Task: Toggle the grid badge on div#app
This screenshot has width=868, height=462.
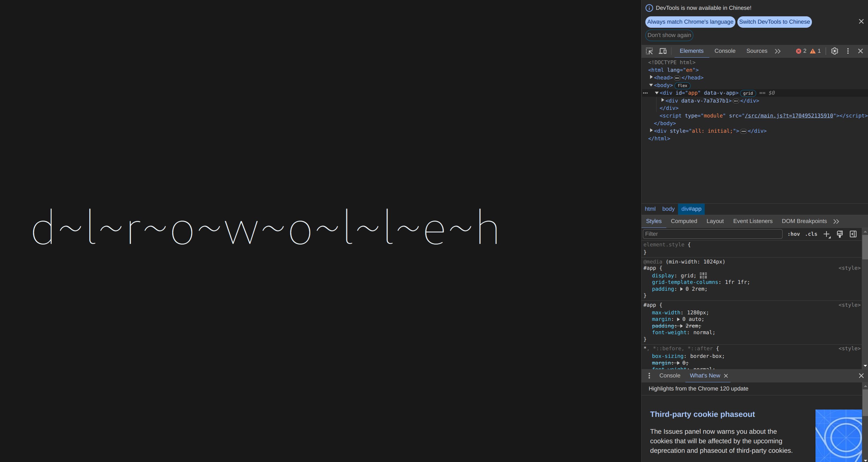Action: 748,93
